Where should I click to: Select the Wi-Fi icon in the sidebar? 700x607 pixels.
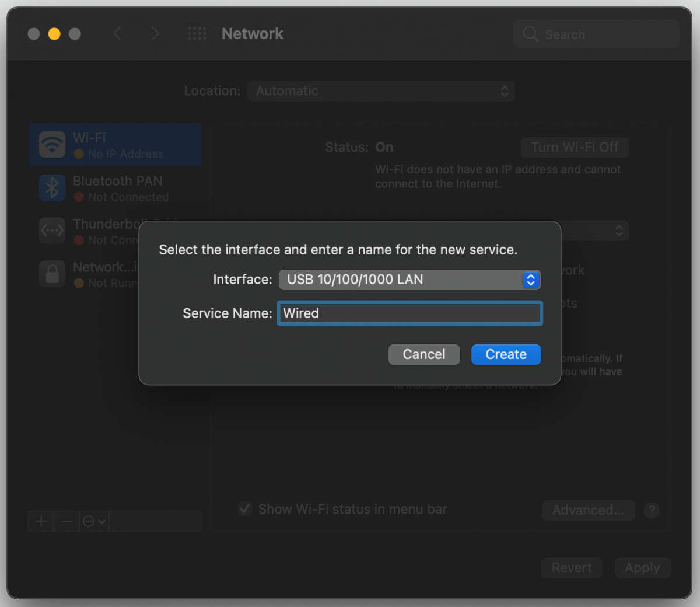(52, 145)
